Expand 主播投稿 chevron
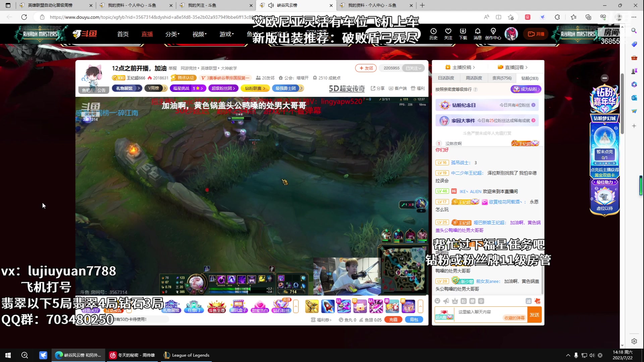Viewport: 644px width, 362px height. point(474,67)
